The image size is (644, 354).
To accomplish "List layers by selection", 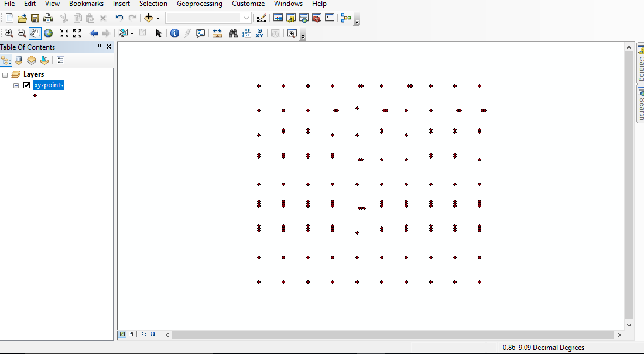I will (44, 60).
